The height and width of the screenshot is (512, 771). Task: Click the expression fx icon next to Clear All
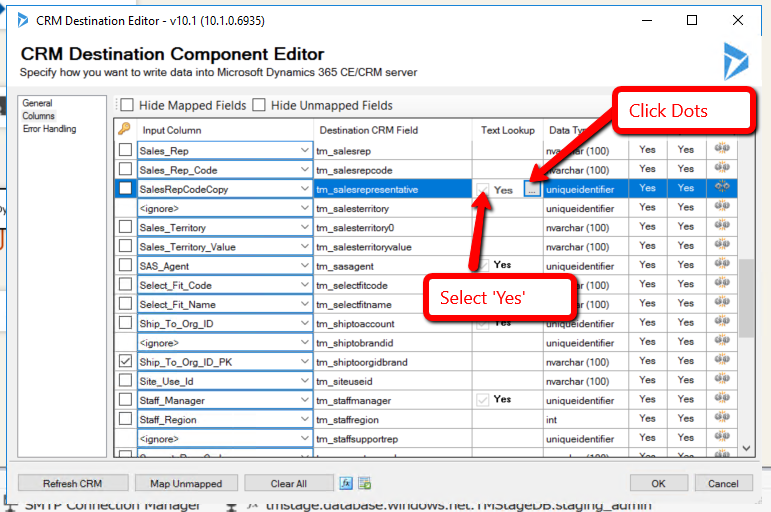point(346,483)
